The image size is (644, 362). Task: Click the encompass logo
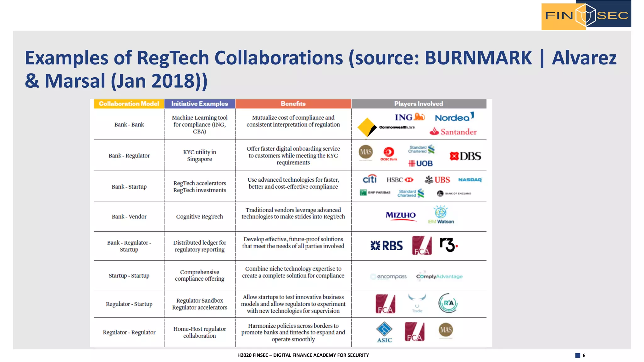(x=388, y=277)
